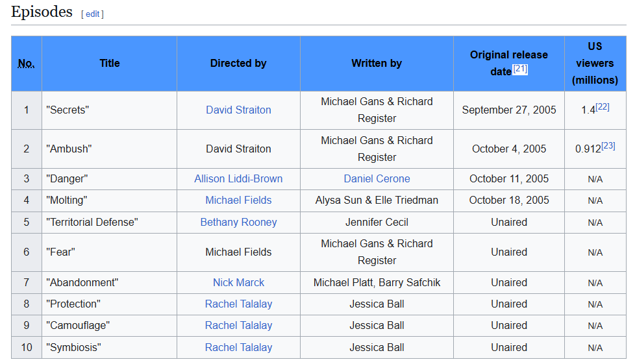Image resolution: width=635 pixels, height=364 pixels.
Task: Click the September 27, 2005 release date
Action: (x=508, y=110)
